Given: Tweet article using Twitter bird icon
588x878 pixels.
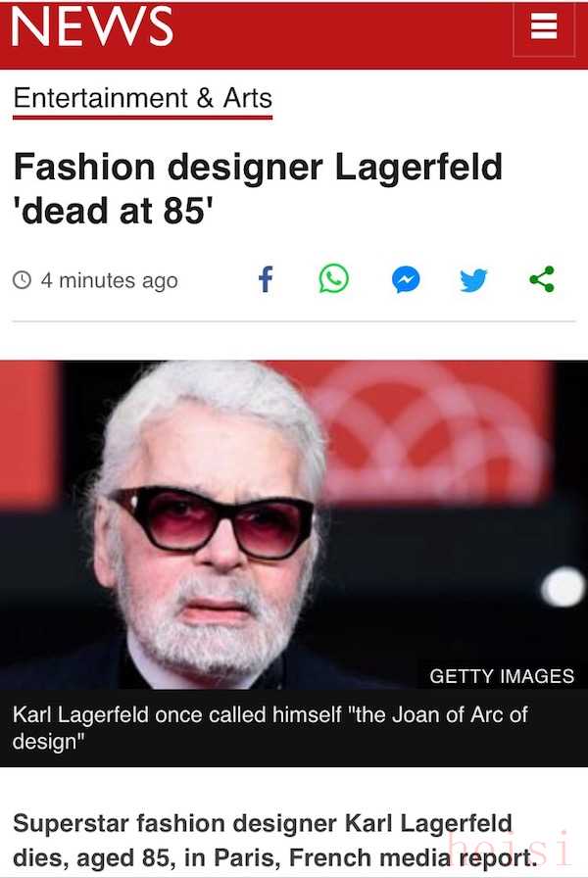Looking at the screenshot, I should click(x=473, y=280).
